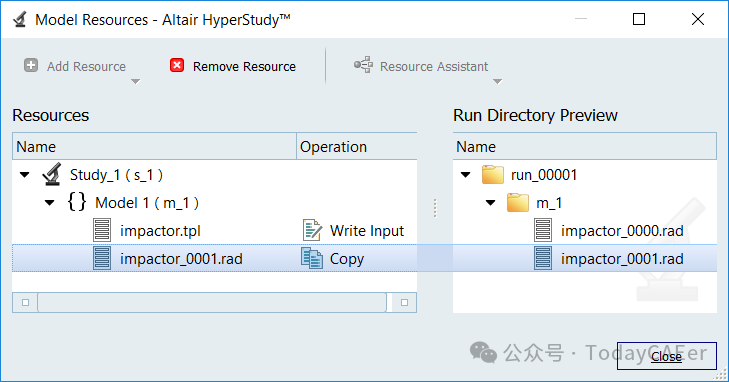Screen dimensions: 729x382
Task: Maximize the Model Resources window
Action: (x=639, y=19)
